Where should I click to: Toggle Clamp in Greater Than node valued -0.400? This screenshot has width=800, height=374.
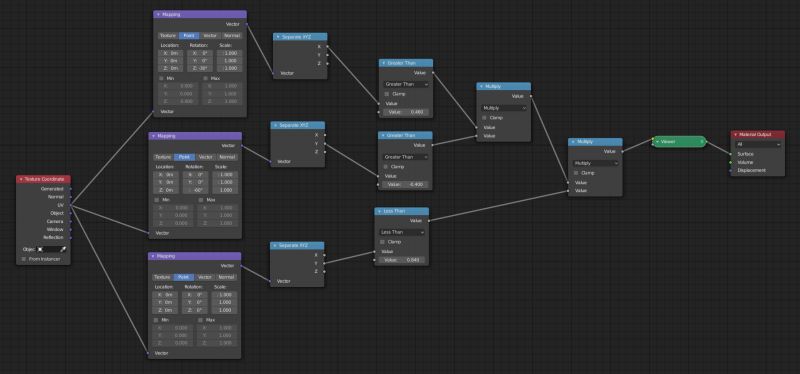(386, 167)
